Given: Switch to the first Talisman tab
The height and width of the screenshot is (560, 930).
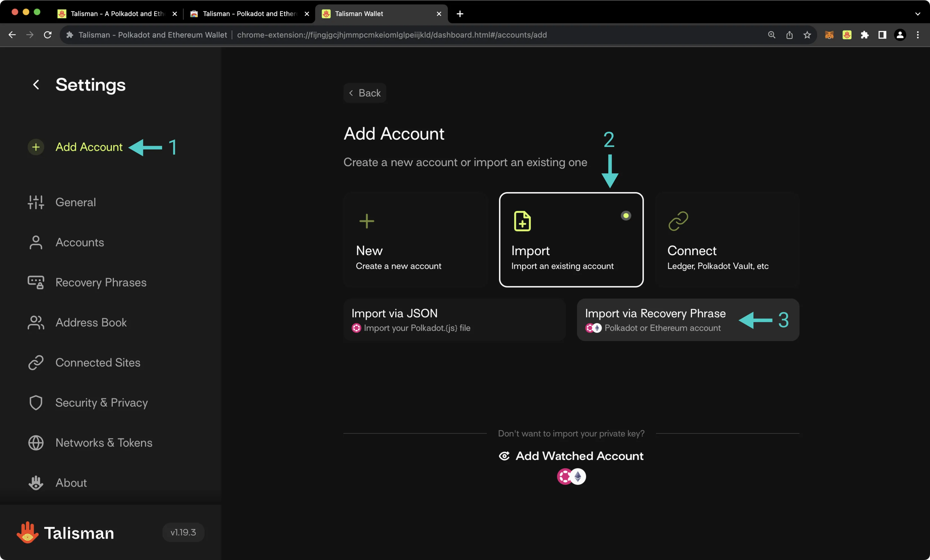Looking at the screenshot, I should pos(117,14).
